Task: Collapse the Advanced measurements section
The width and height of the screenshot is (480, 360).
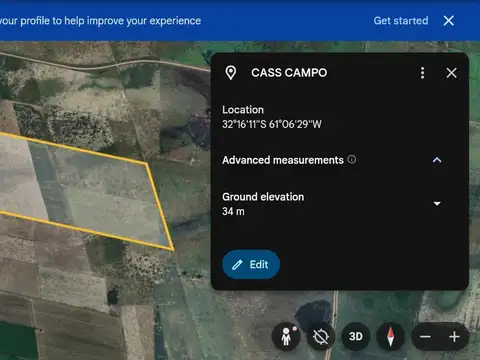Action: [437, 160]
